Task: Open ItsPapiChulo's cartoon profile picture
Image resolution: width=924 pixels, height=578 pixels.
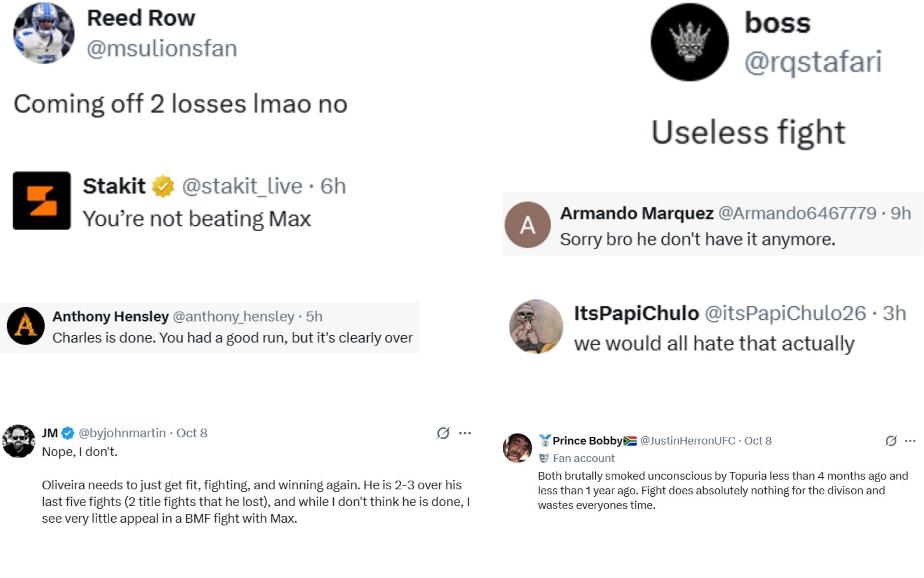Action: (536, 327)
